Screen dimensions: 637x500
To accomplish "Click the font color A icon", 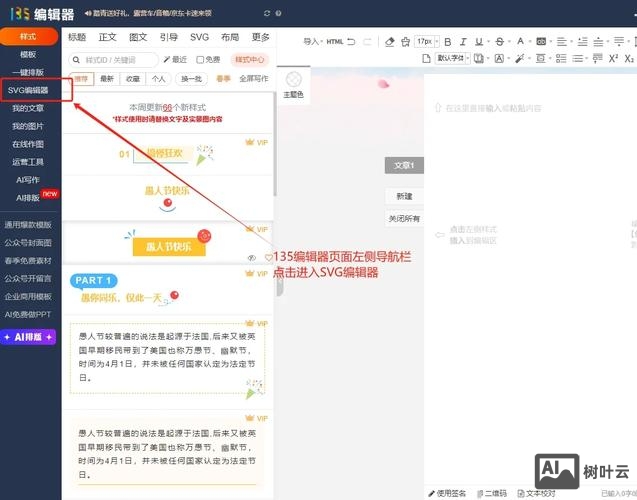I will pos(520,41).
